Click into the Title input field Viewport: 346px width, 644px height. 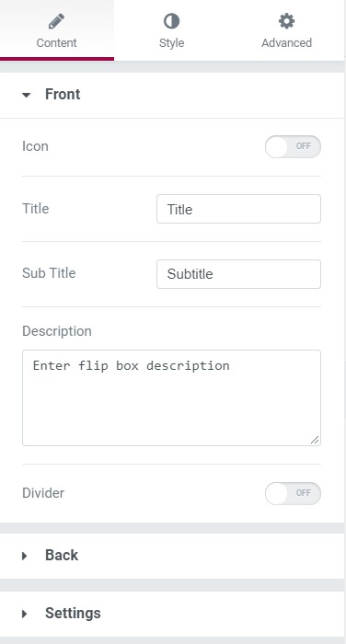(238, 209)
